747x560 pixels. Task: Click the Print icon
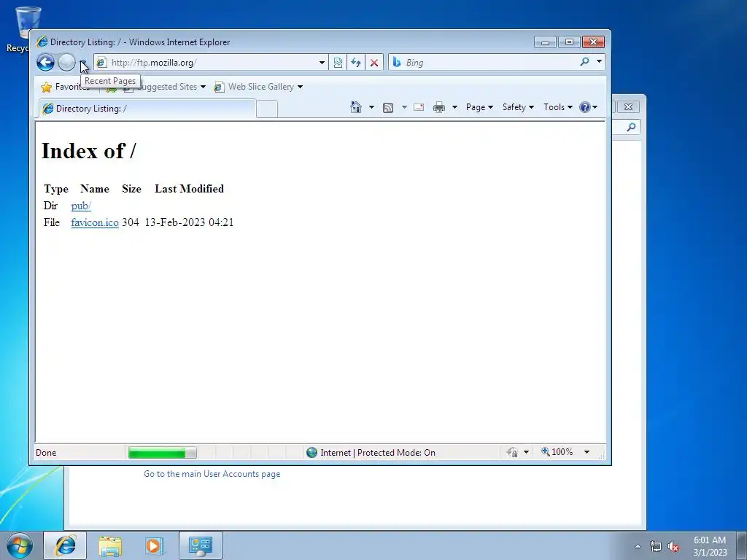[438, 107]
